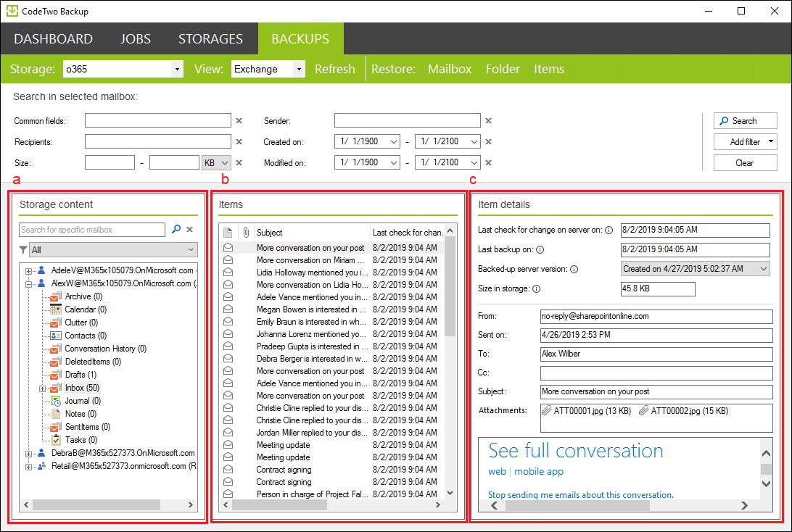Click the 'See full conversation' link
This screenshot has height=532, width=792.
coord(576,451)
